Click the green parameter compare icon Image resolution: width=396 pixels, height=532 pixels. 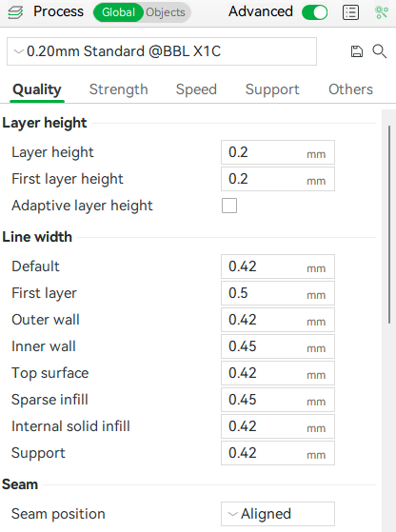(x=382, y=12)
